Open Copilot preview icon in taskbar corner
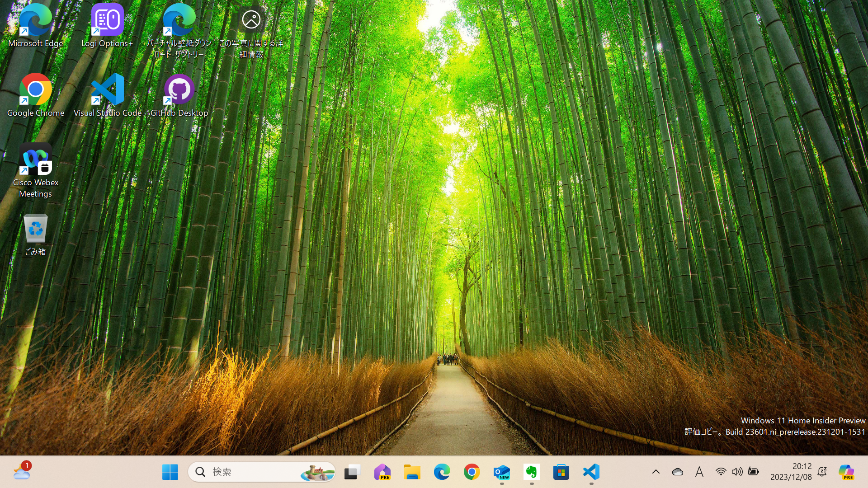 coord(846,472)
